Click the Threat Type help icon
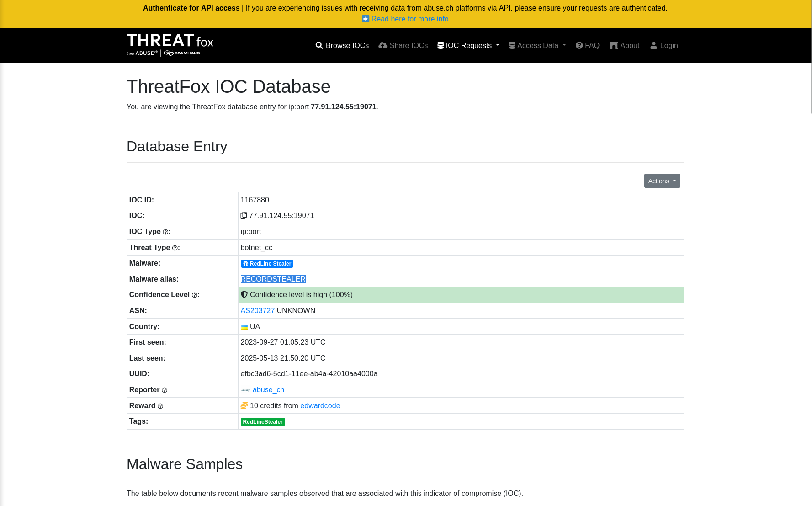 (x=175, y=248)
